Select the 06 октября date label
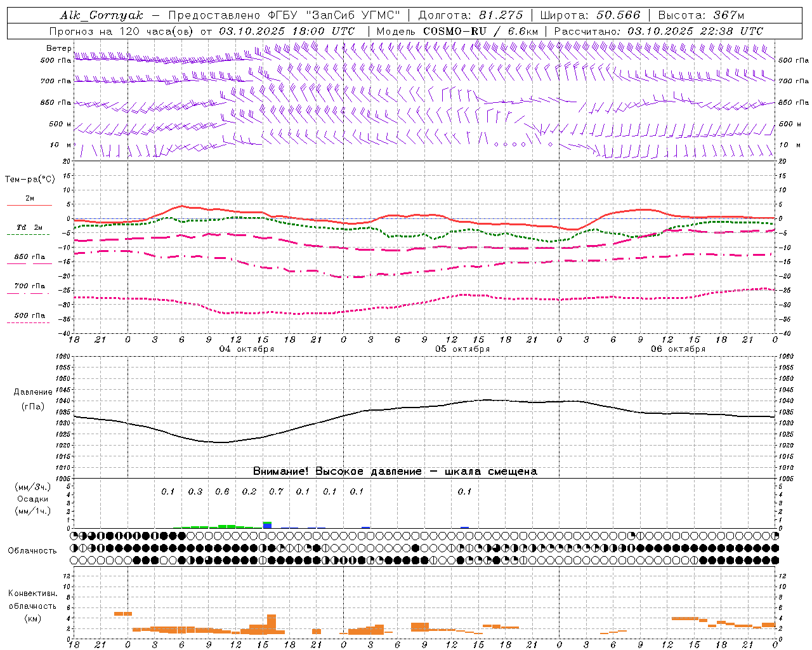This screenshot has height=650, width=812. [678, 349]
